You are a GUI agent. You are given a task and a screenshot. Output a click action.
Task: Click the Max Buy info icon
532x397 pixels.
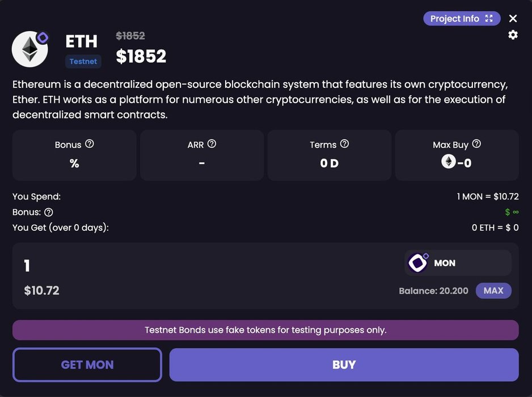(476, 144)
